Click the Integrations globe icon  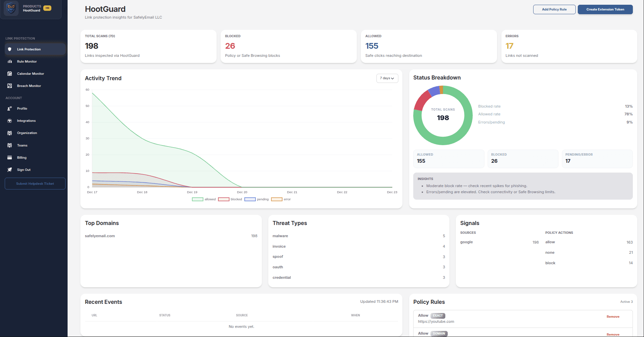(x=10, y=120)
